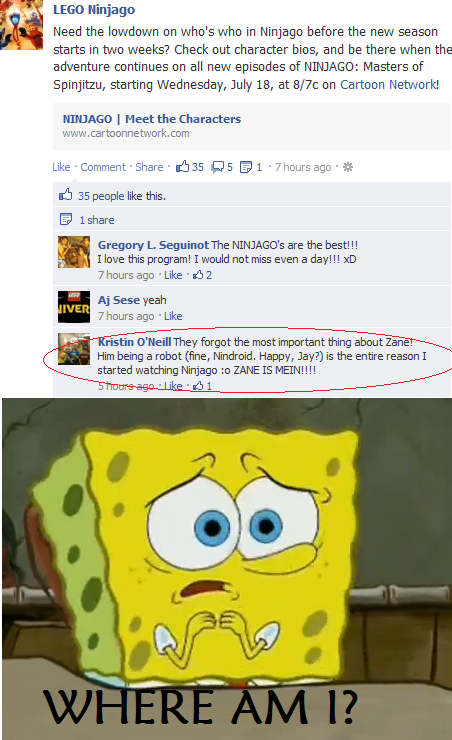Image resolution: width=452 pixels, height=740 pixels.
Task: Click the LEGO Ninjago page avatar
Action: (21, 25)
